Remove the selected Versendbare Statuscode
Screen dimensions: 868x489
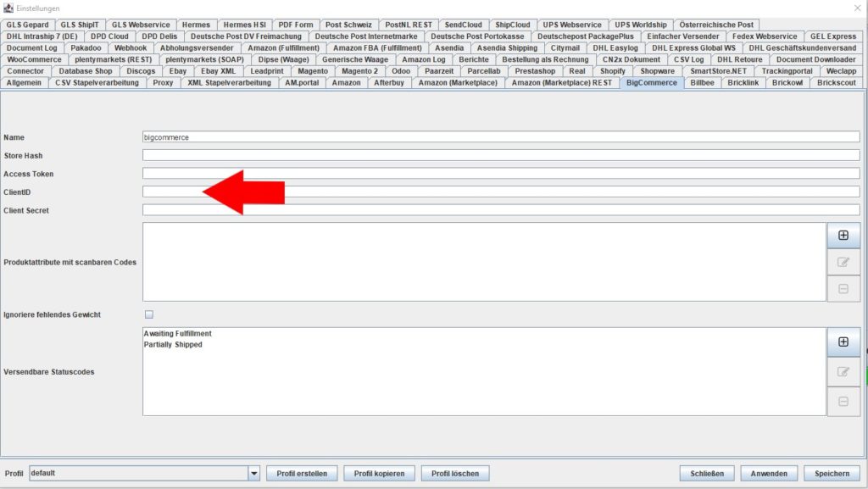[843, 402]
